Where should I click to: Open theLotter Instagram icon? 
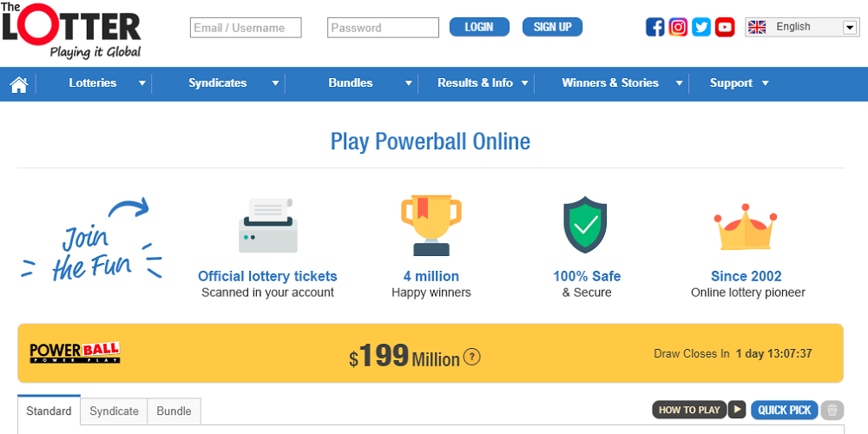click(x=679, y=27)
